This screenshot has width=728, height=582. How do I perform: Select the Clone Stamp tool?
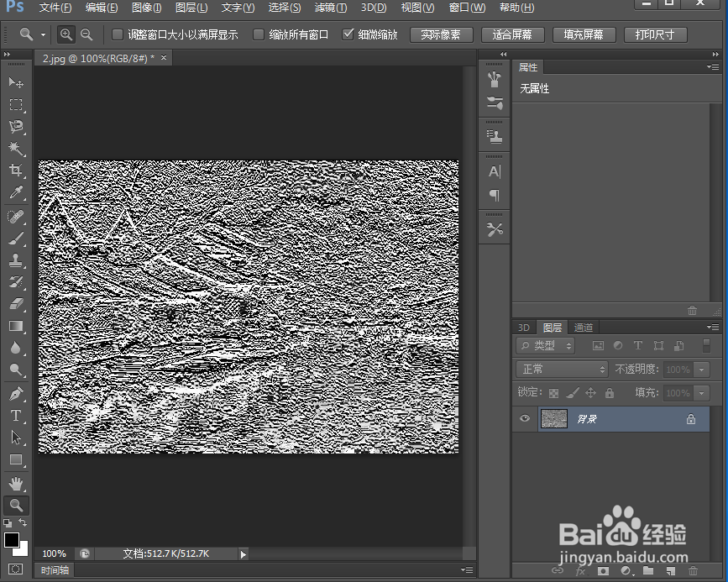16,260
